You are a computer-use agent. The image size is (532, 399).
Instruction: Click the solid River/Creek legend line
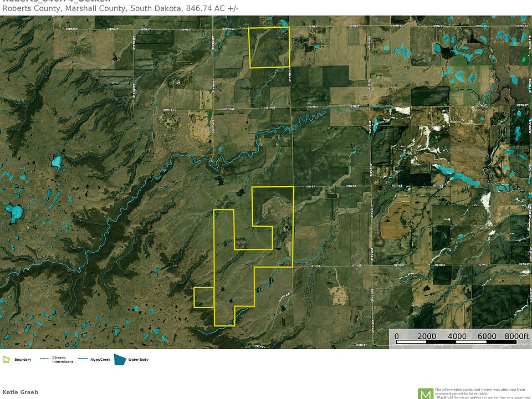(x=83, y=359)
